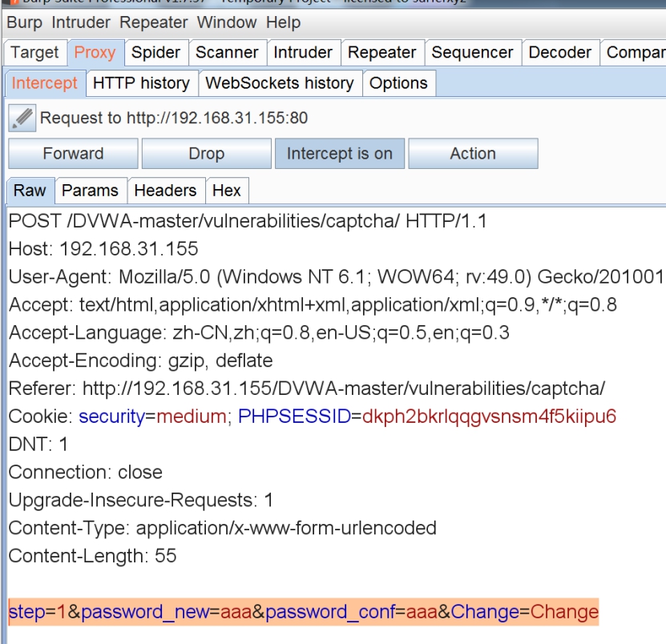Switch to the Intruder tool tab

pyautogui.click(x=303, y=53)
